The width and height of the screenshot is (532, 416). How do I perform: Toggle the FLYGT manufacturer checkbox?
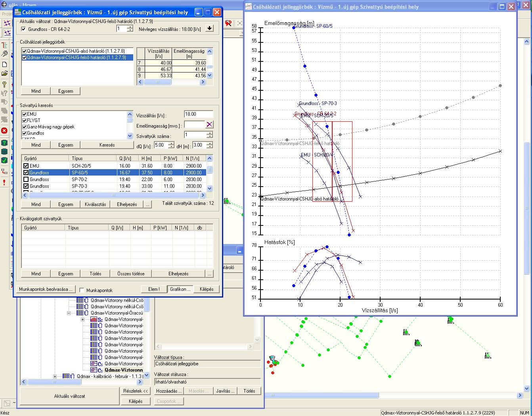(25, 120)
